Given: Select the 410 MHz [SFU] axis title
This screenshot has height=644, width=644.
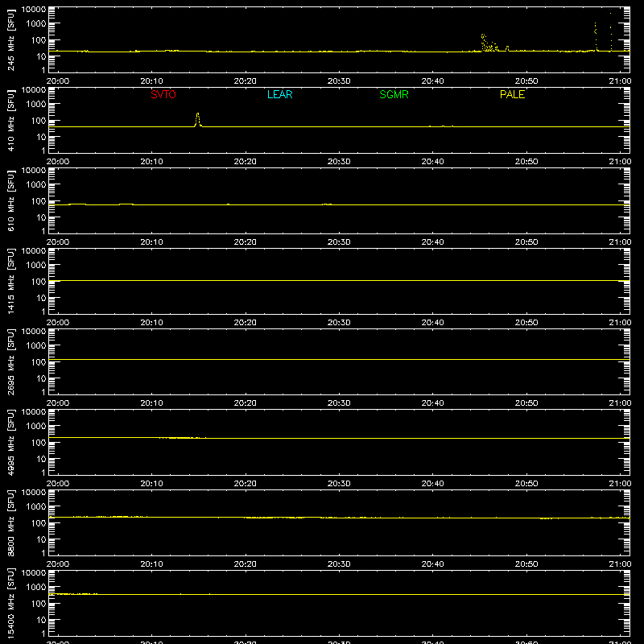Looking at the screenshot, I should [10, 120].
